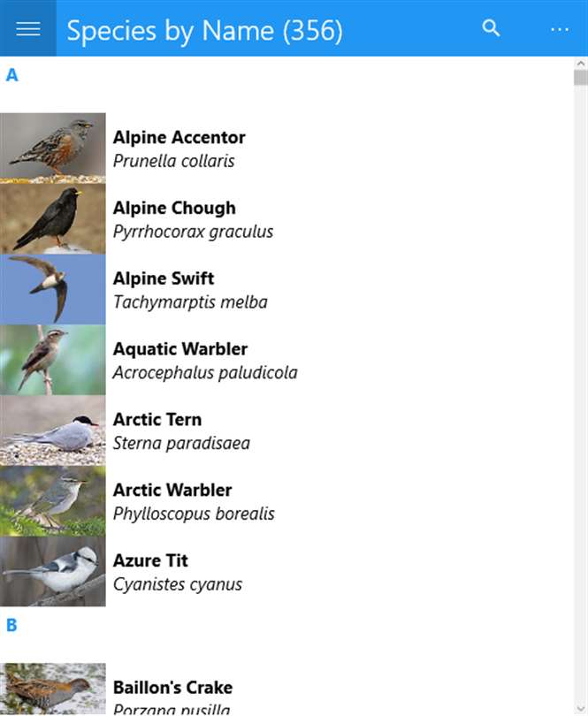Select the Alpine Chough name label
This screenshot has width=588, height=716.
(x=174, y=209)
